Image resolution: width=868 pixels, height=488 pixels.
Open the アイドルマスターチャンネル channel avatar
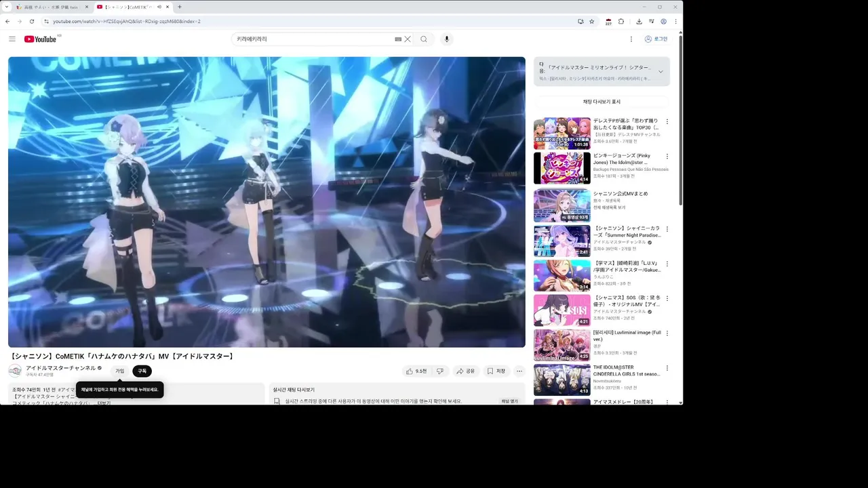pyautogui.click(x=15, y=371)
